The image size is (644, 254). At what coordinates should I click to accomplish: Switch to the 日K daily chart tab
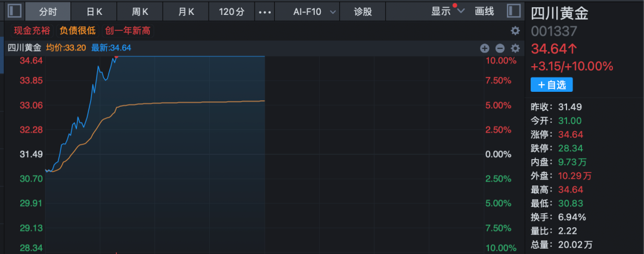94,11
